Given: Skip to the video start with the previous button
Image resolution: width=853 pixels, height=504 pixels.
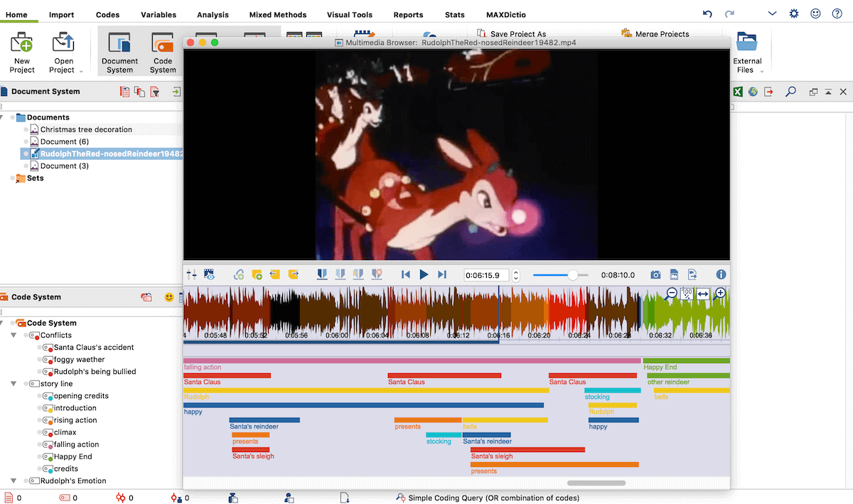Looking at the screenshot, I should click(x=406, y=274).
